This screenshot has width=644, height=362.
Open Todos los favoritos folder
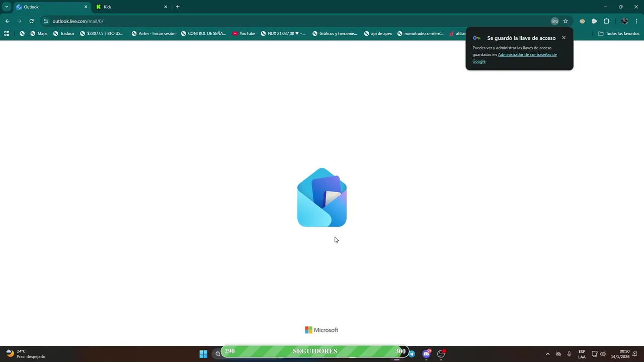pyautogui.click(x=618, y=34)
